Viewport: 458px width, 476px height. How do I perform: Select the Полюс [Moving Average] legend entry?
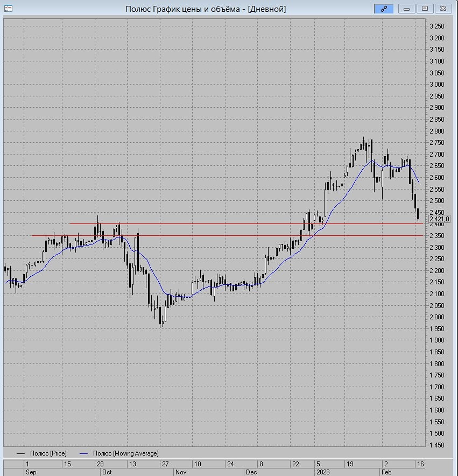click(119, 453)
